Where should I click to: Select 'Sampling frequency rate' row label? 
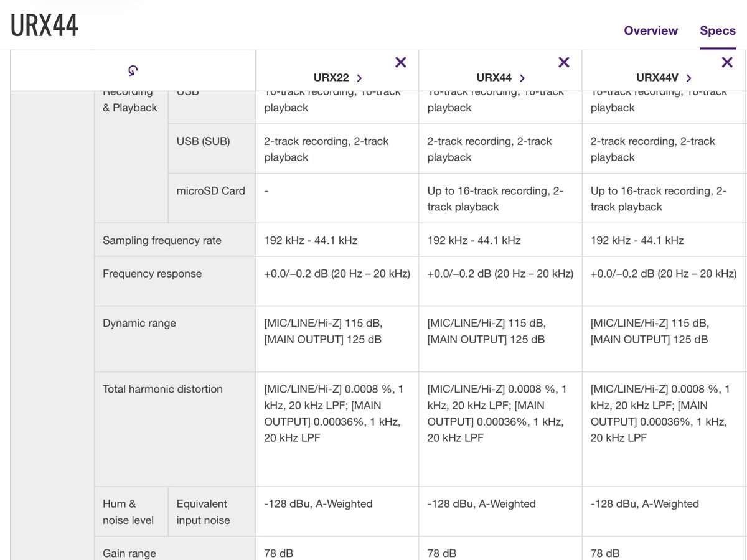coord(162,241)
